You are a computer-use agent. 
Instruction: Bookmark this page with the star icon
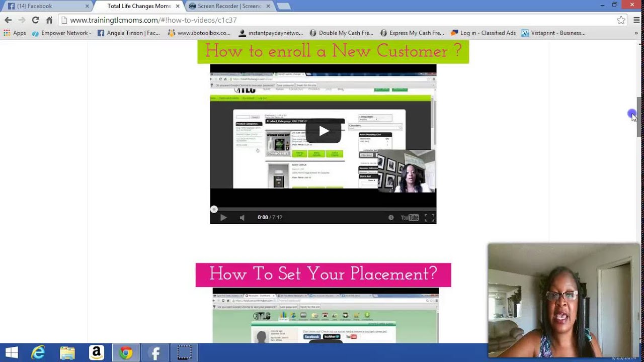pyautogui.click(x=621, y=20)
